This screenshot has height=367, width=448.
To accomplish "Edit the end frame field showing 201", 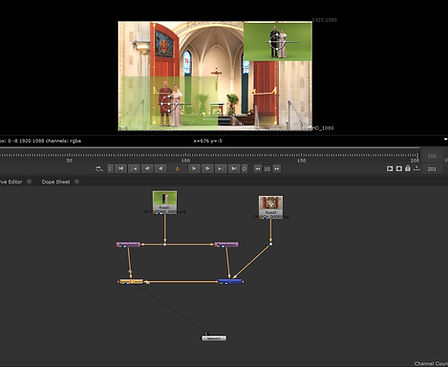I will point(432,169).
